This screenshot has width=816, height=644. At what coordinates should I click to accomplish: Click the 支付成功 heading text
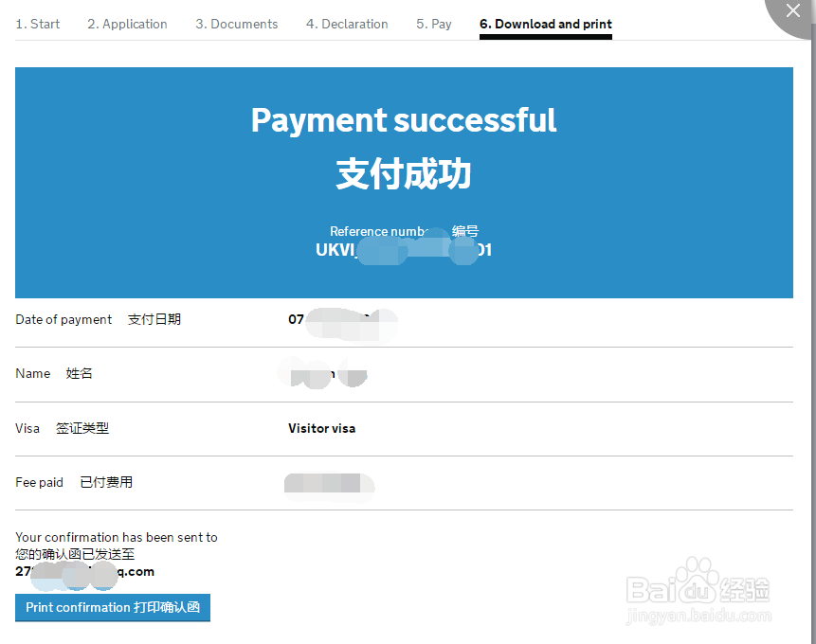point(404,173)
